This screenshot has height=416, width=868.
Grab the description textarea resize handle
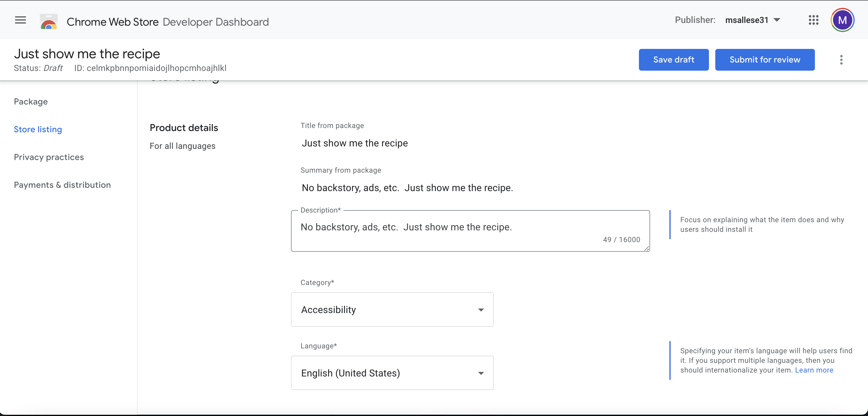tap(646, 248)
